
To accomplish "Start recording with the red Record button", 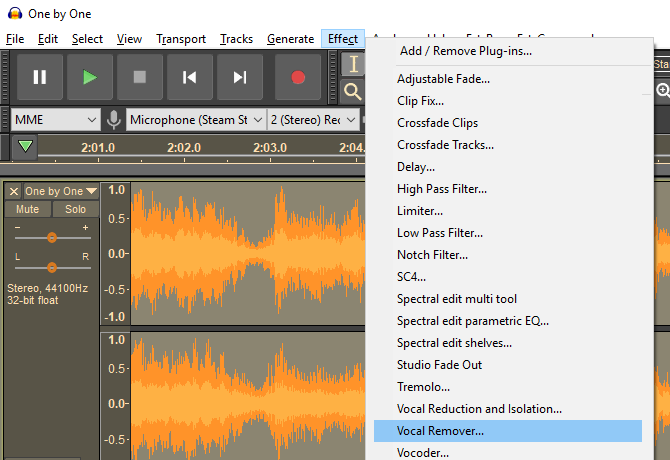I will pyautogui.click(x=298, y=77).
